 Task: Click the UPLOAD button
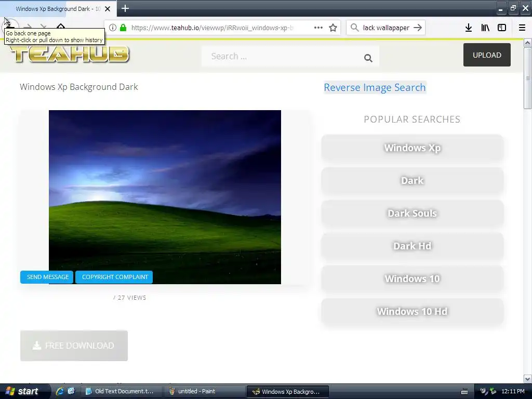click(x=487, y=55)
